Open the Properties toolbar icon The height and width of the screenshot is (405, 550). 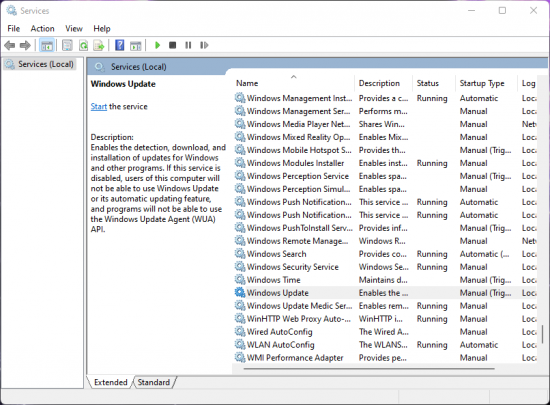click(67, 45)
